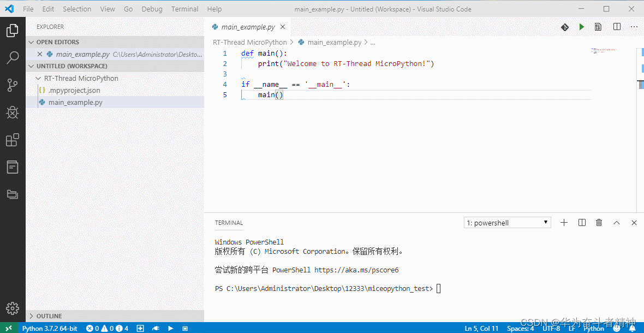
Task: Click the stop square icon in the status bar
Action: (184, 328)
